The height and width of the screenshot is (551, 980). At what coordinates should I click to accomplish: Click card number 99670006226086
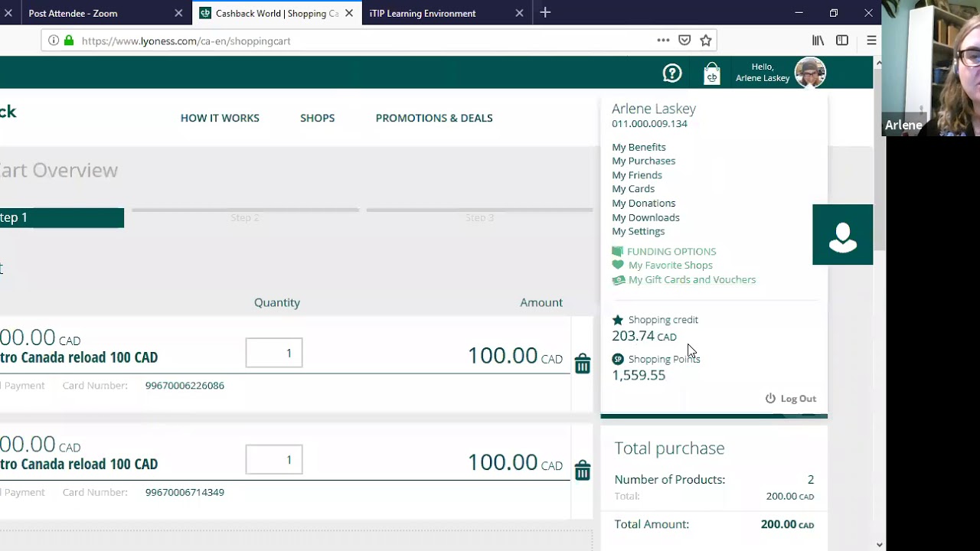click(x=185, y=386)
